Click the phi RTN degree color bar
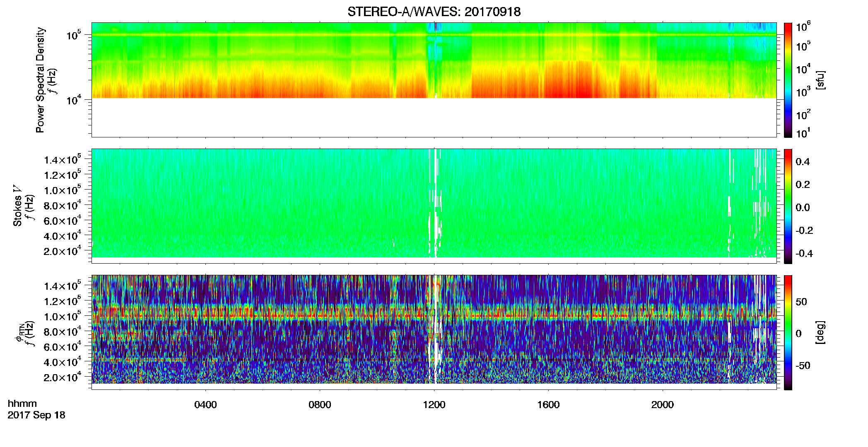This screenshot has width=868, height=447. pyautogui.click(x=788, y=332)
